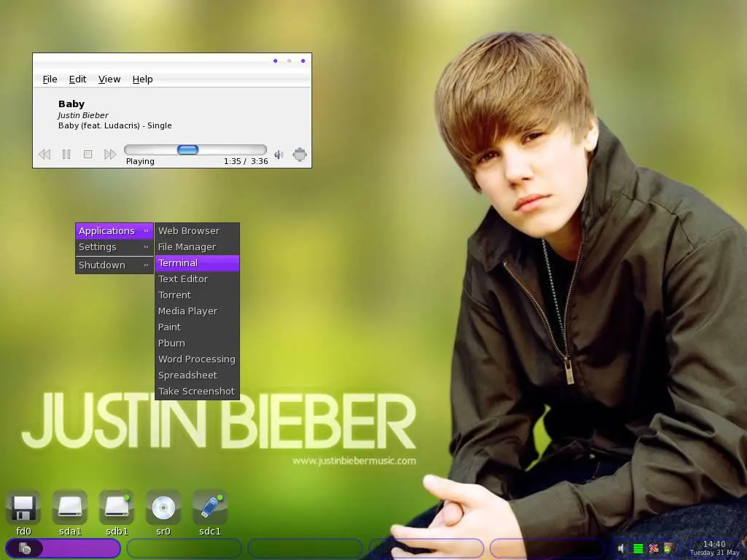Open the sdb1 drive icon
Image resolution: width=747 pixels, height=560 pixels.
117,507
